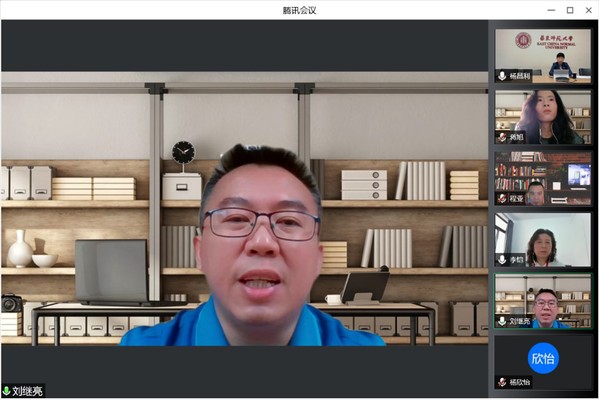Select the highlighted 刘继亮 sidebar thumbnail
The height and width of the screenshot is (400, 599).
[x=543, y=301]
